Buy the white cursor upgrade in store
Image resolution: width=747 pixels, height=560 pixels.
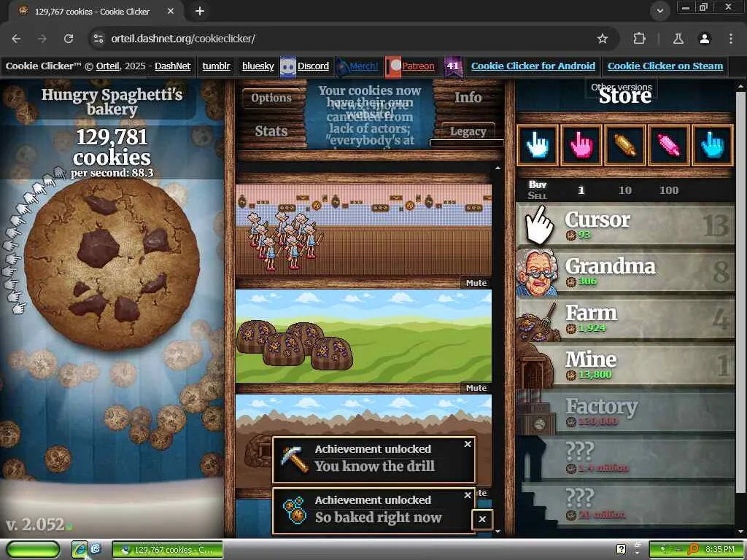coord(538,145)
